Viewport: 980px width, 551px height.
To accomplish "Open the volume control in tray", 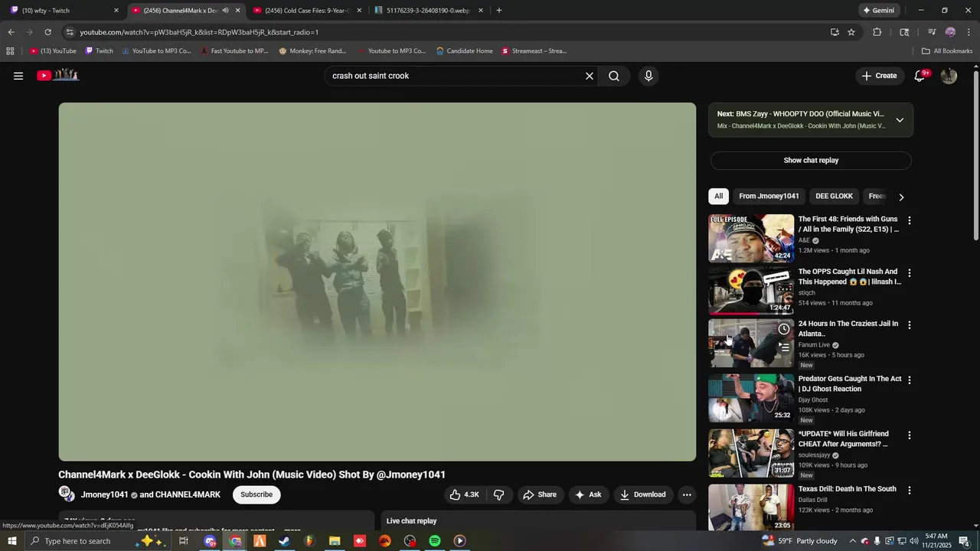I will click(x=914, y=541).
